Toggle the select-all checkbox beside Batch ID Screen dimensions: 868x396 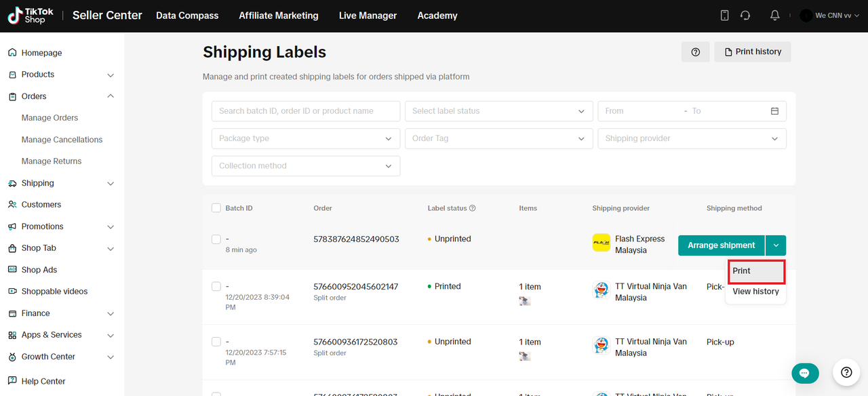point(216,208)
